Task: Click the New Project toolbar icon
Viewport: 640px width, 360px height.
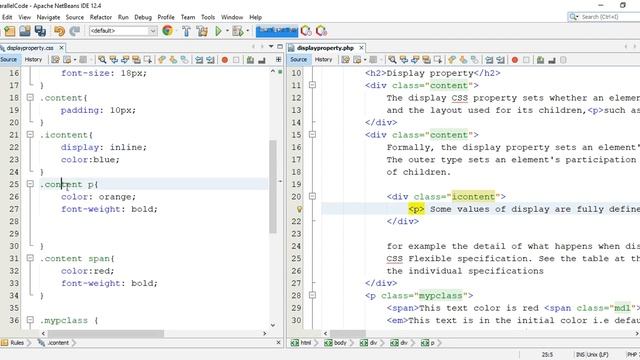Action: tap(10, 31)
